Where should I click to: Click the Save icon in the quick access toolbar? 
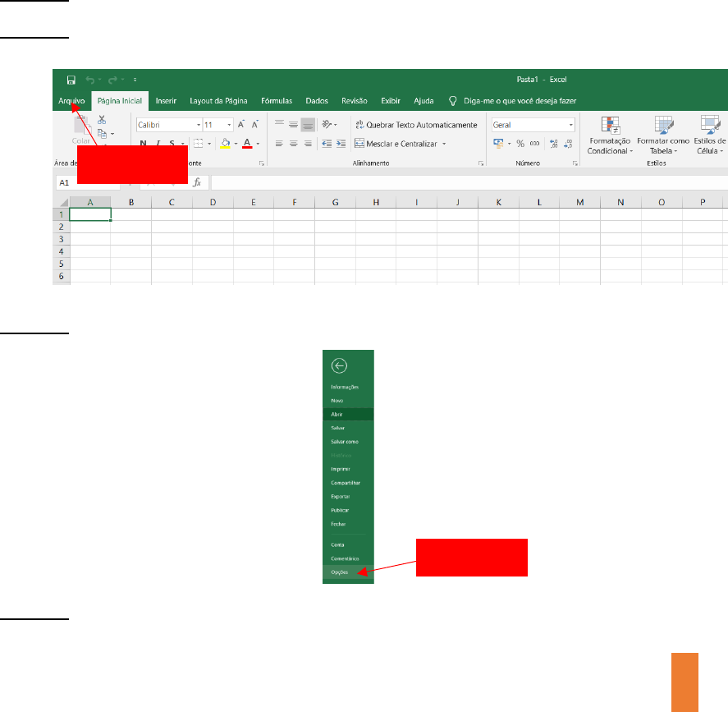71,80
